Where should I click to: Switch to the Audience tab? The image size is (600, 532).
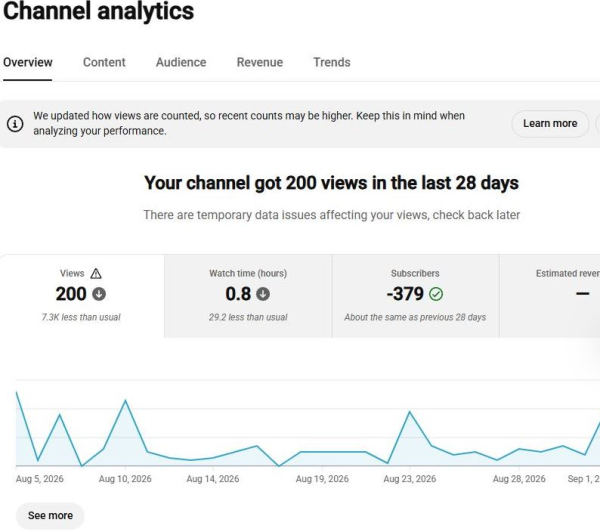click(181, 62)
